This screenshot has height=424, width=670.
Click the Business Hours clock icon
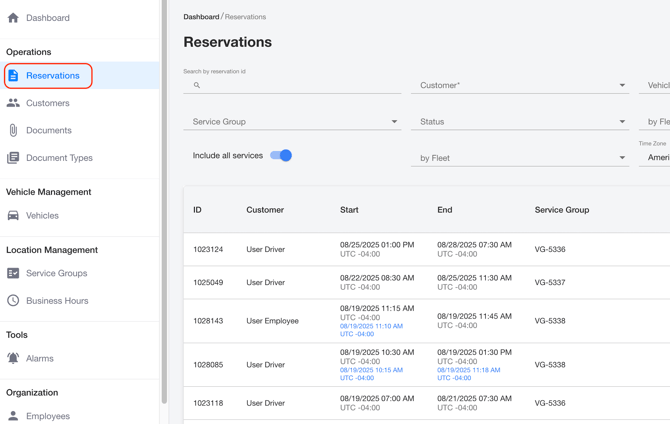pyautogui.click(x=13, y=301)
